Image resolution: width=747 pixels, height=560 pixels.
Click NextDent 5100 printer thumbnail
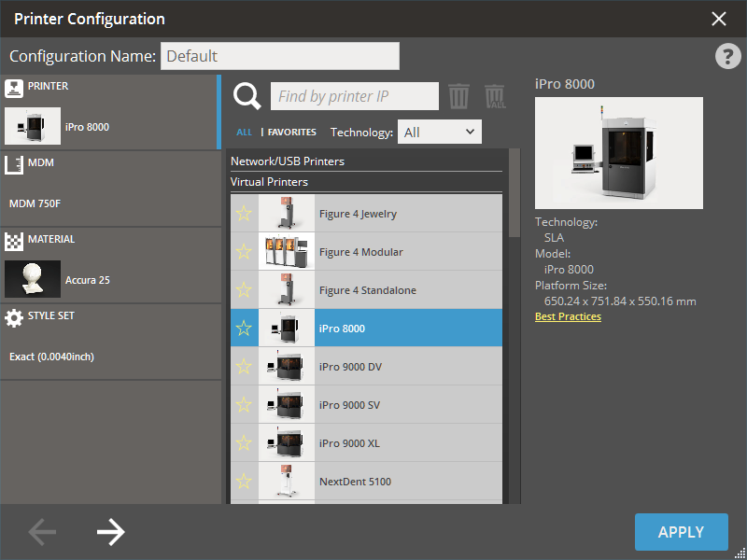(x=287, y=481)
